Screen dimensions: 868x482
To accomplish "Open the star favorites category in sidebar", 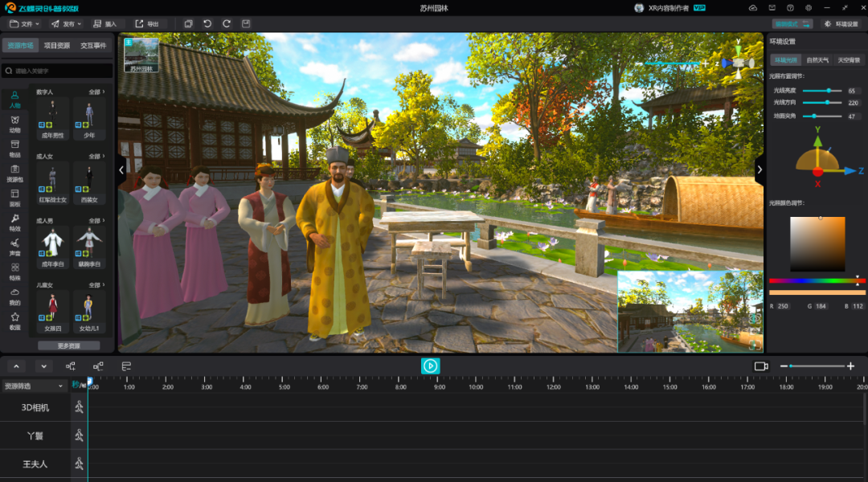I will tap(15, 321).
